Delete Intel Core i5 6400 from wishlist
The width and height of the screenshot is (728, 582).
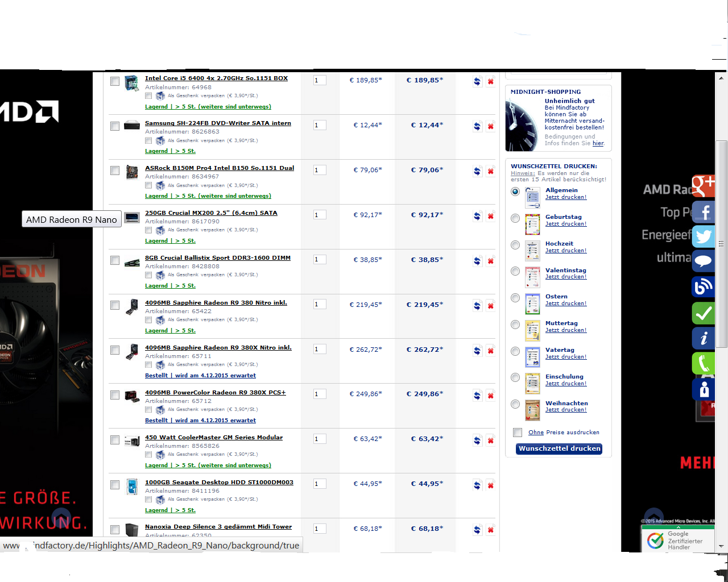[490, 81]
